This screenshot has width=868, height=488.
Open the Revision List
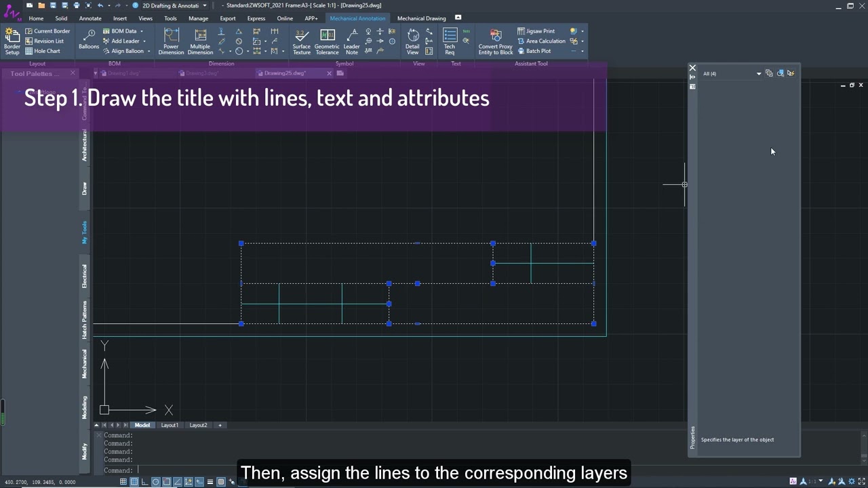tap(44, 41)
